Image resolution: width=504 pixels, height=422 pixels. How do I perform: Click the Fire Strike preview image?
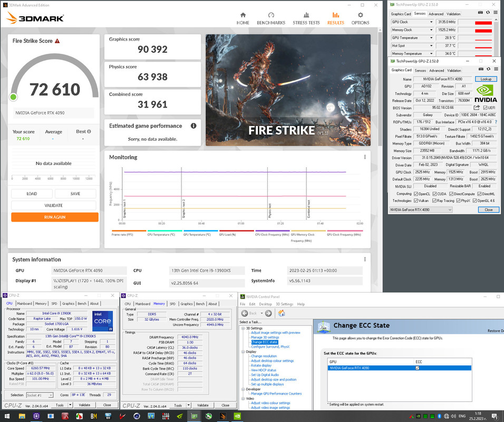(x=288, y=90)
